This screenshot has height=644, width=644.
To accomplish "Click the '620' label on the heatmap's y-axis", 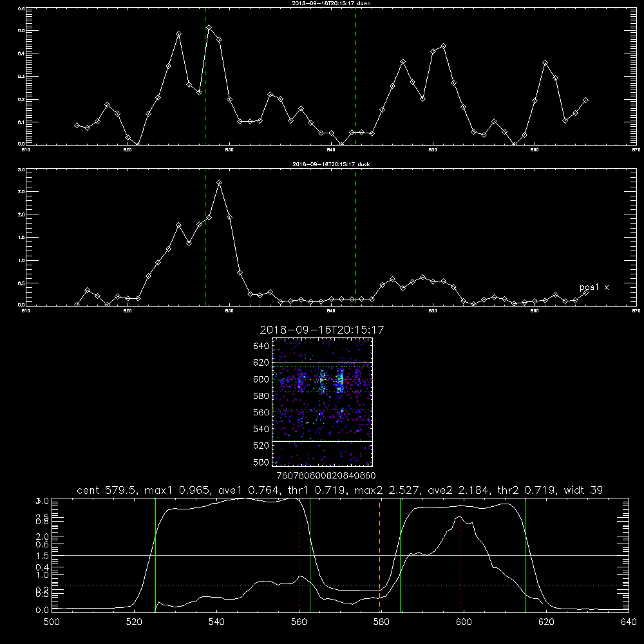I will (261, 363).
